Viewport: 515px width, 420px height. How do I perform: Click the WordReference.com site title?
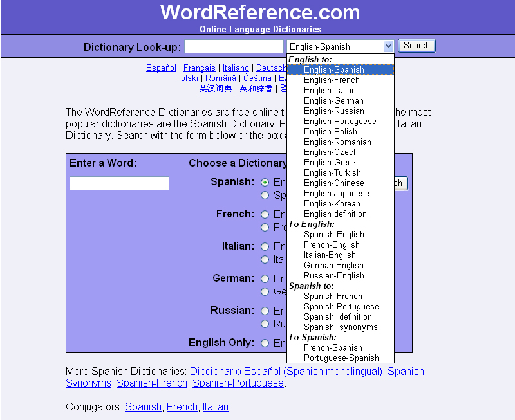coord(260,12)
